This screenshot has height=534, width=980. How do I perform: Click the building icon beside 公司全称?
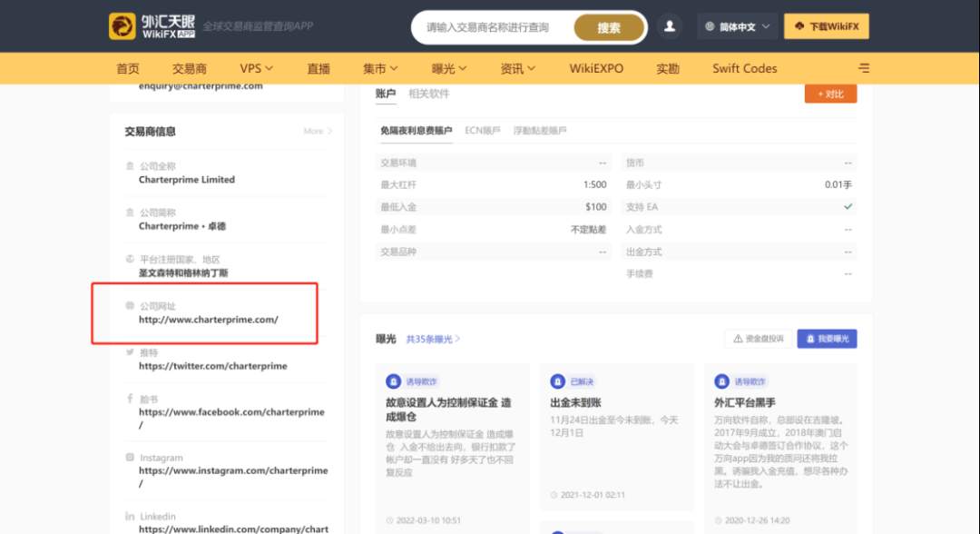click(130, 165)
